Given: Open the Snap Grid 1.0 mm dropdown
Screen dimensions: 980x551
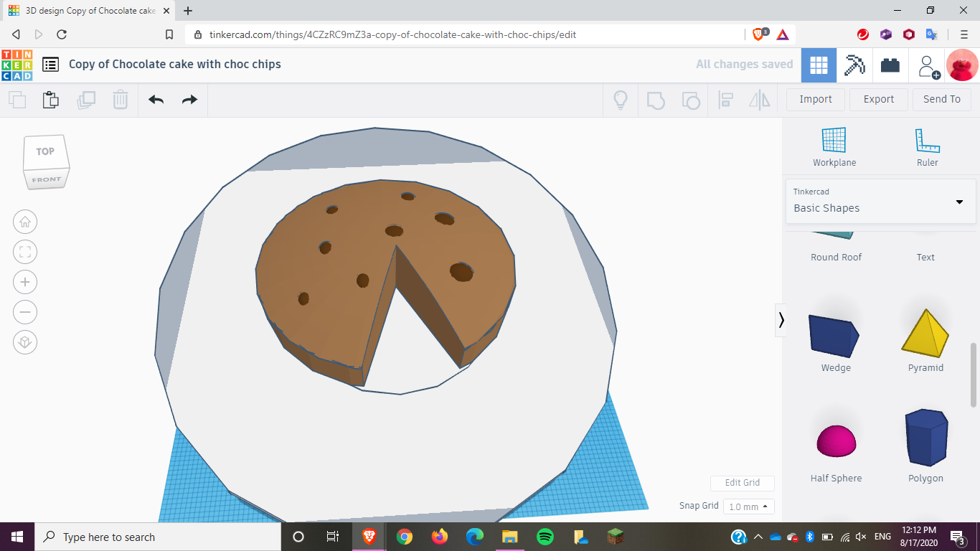Looking at the screenshot, I should pyautogui.click(x=748, y=506).
